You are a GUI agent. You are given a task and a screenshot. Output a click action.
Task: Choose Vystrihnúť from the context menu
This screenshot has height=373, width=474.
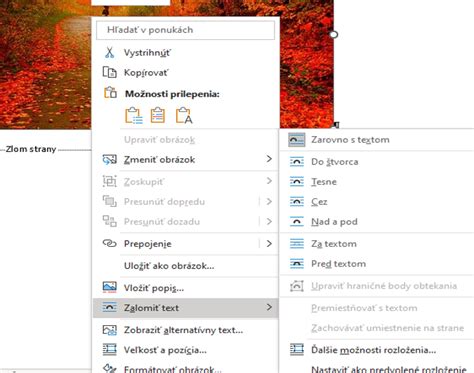147,53
